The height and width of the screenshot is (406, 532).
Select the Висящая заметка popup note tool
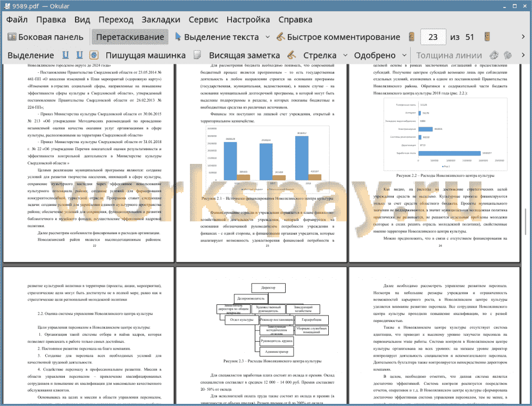244,55
